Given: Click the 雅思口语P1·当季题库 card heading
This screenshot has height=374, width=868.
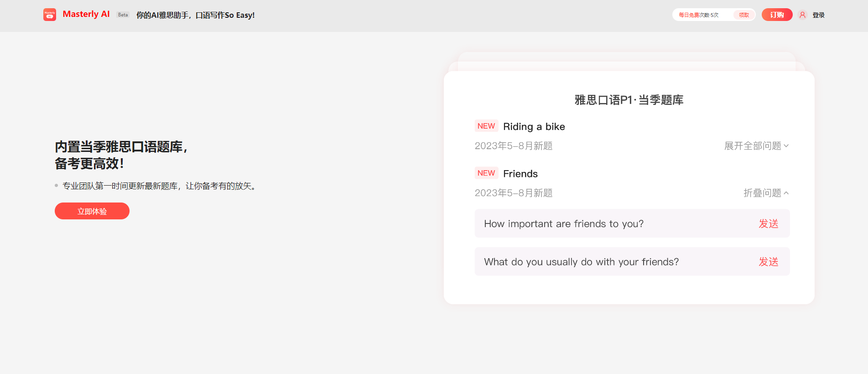Looking at the screenshot, I should pyautogui.click(x=629, y=100).
